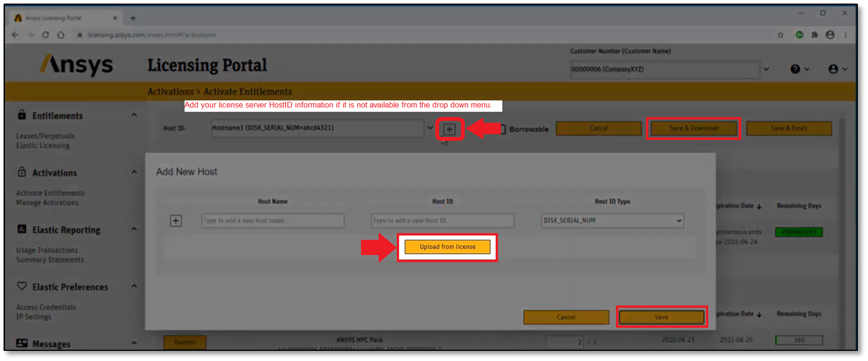Click the browser forward arrow
The width and height of the screenshot is (868, 361).
30,35
